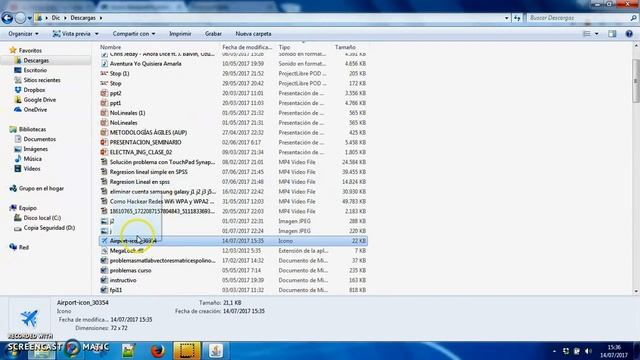Select image file j2

point(111,221)
